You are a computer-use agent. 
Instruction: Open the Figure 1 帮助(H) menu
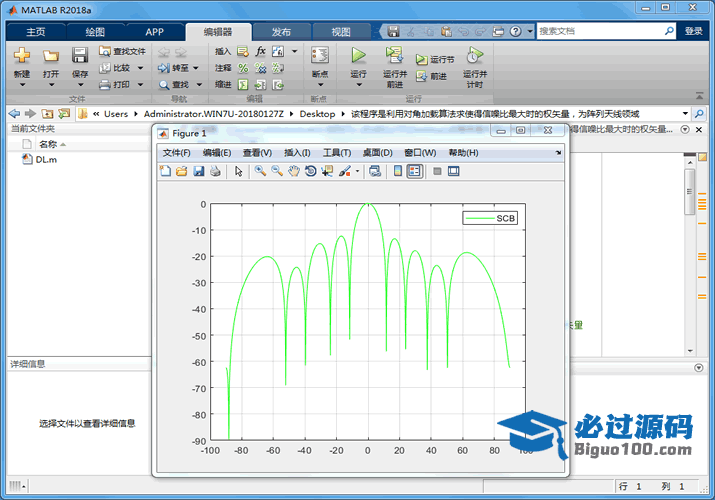click(463, 153)
